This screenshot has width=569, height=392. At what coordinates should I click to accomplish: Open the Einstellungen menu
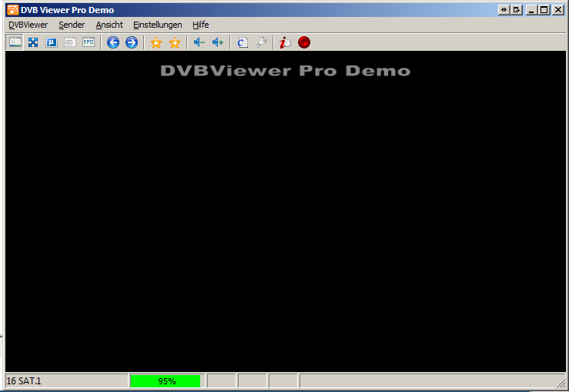click(x=158, y=25)
